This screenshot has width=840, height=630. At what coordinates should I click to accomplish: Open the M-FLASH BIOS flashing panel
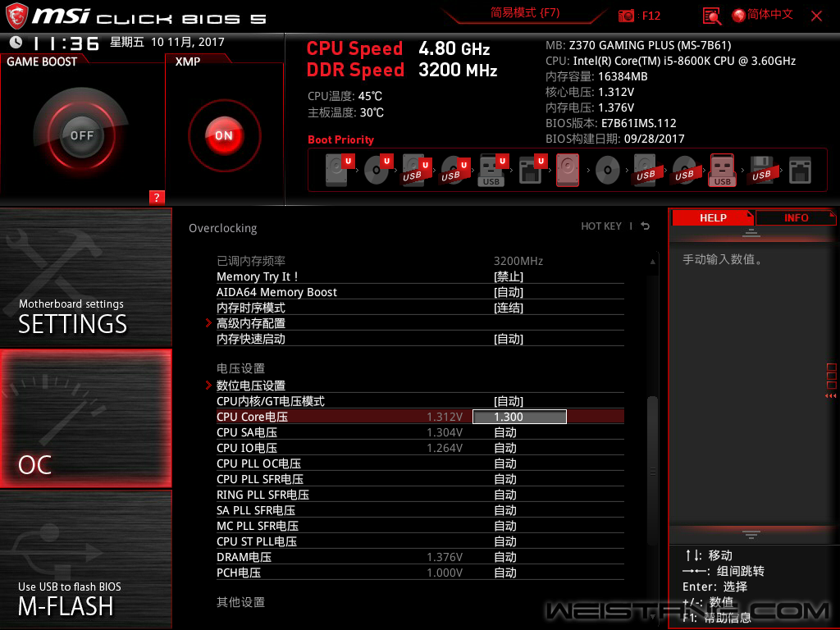[x=85, y=559]
